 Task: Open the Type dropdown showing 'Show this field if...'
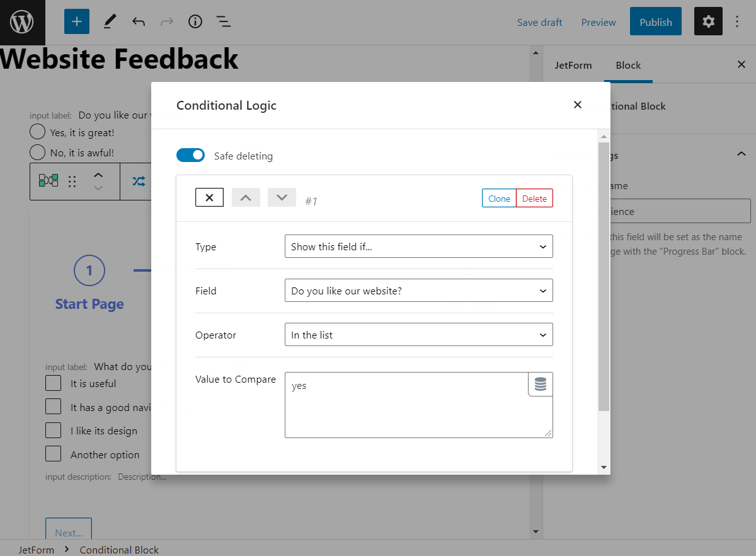coord(418,246)
